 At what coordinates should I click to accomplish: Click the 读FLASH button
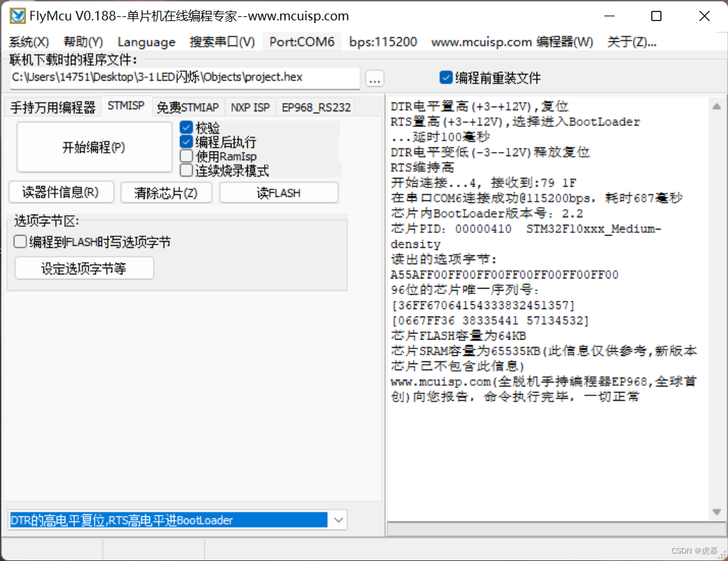[278, 192]
